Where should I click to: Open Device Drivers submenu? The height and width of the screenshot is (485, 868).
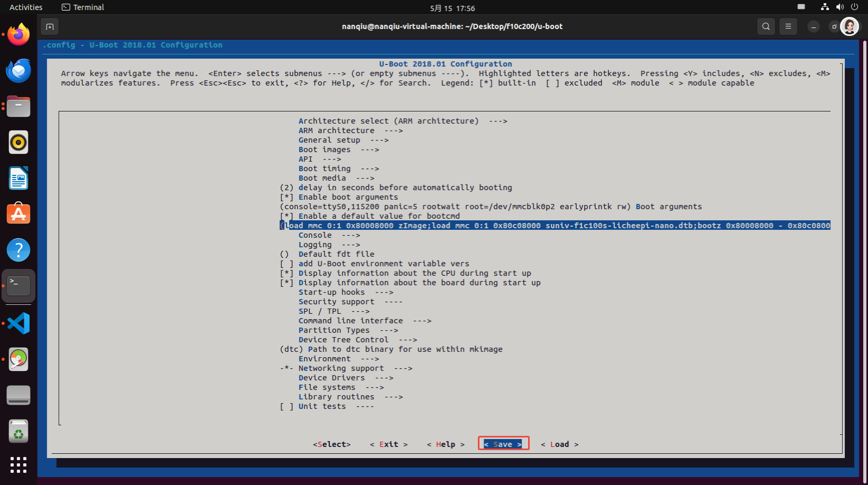346,378
